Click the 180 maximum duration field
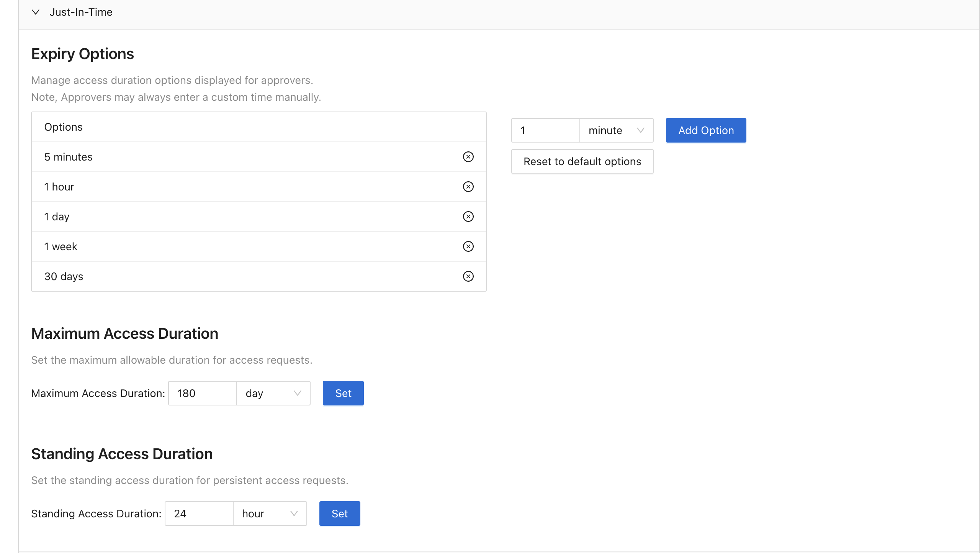Screen dimensions: 980x553 (202, 393)
